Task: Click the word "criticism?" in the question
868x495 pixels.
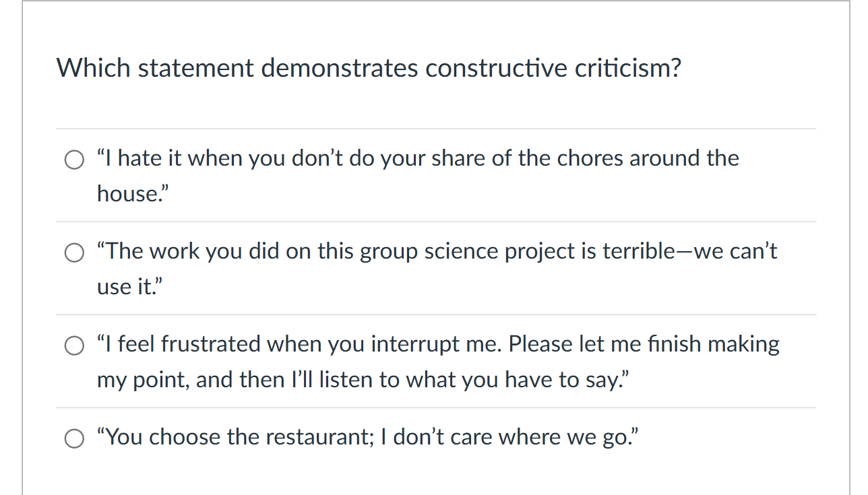Action: tap(627, 68)
